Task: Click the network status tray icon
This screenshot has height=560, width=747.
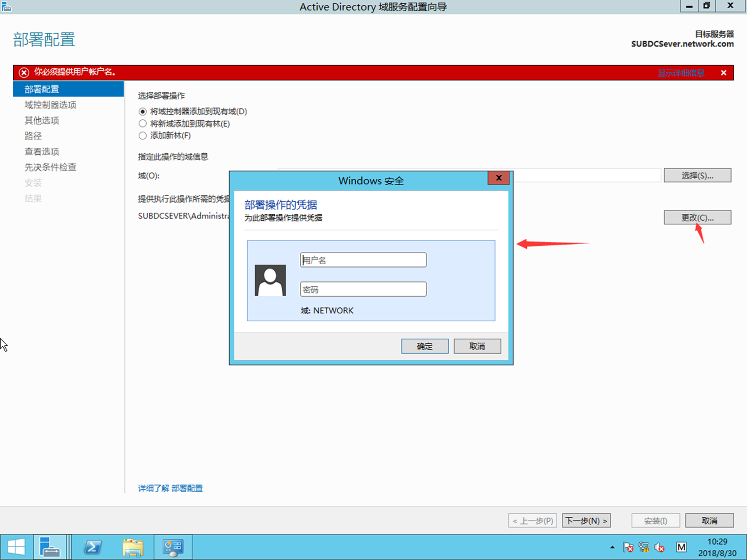Action: [x=644, y=547]
